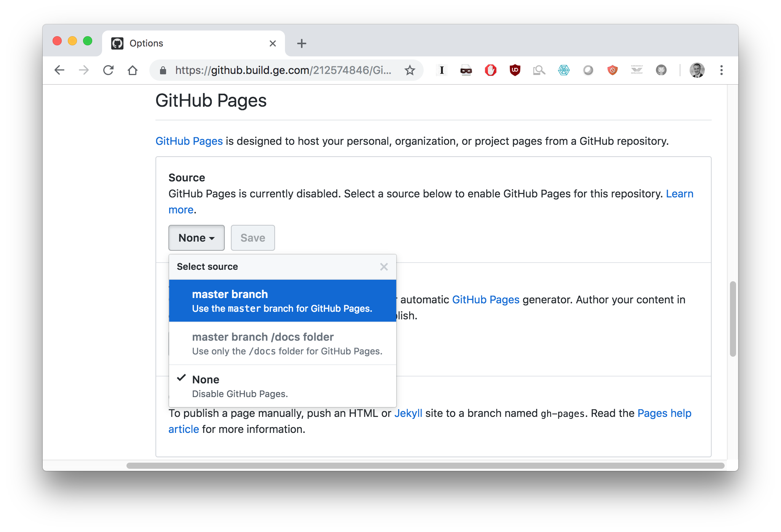781x532 pixels.
Task: Open the red stop-hand adblock extension
Action: tap(491, 70)
